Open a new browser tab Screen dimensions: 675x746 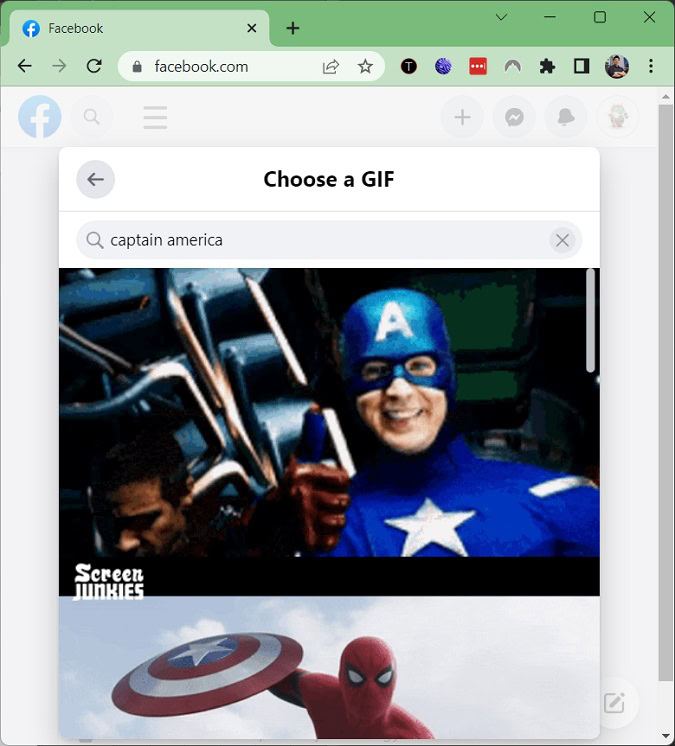pos(293,29)
